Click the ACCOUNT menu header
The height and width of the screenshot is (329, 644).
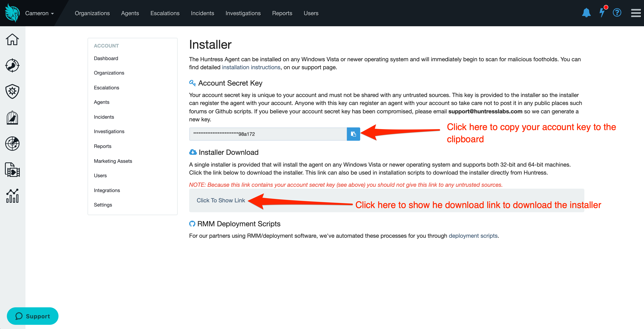(106, 46)
